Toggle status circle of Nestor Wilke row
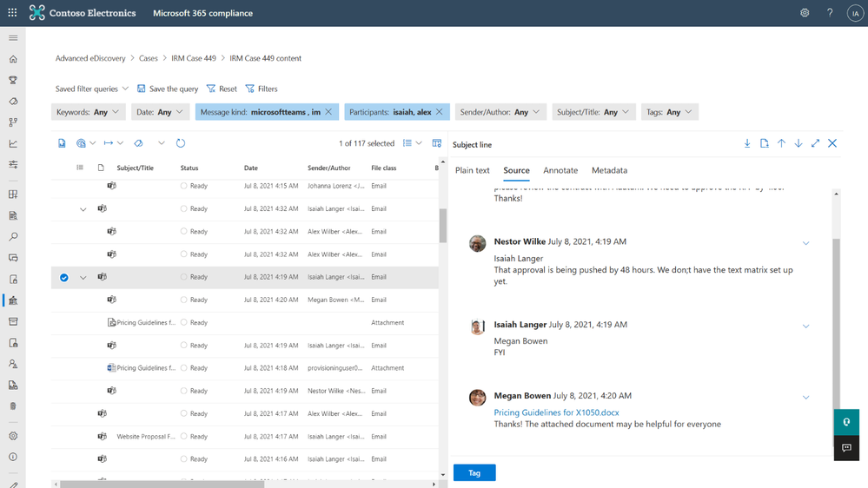This screenshot has width=868, height=488. [x=184, y=391]
